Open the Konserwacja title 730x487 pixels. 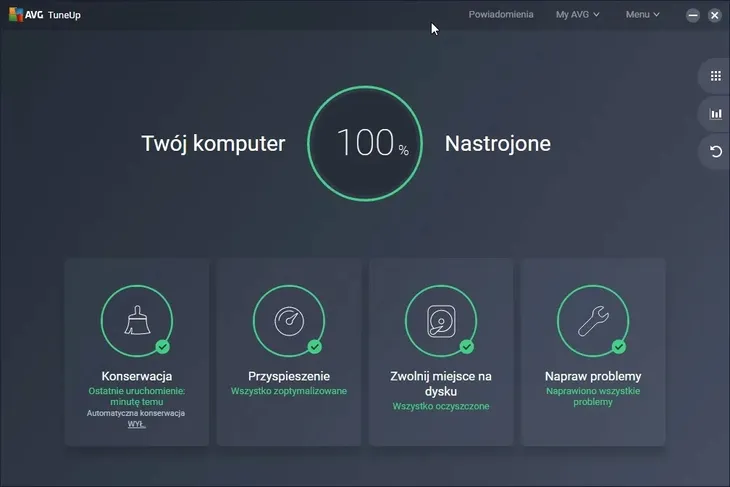click(137, 376)
